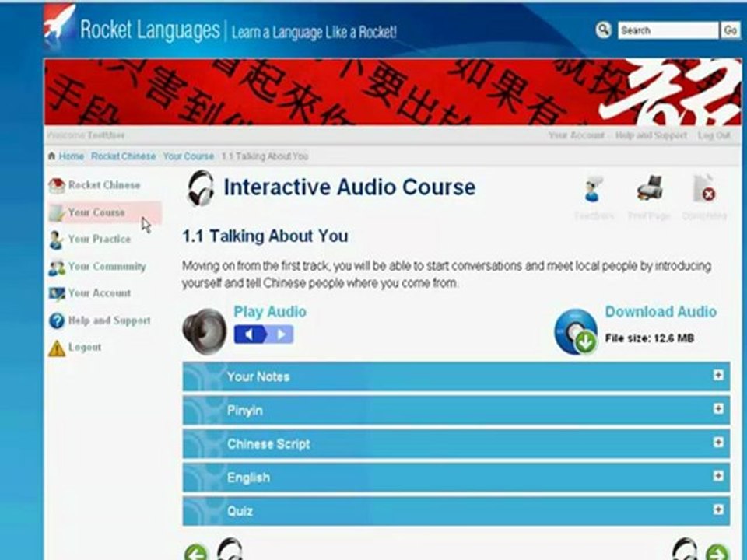
Task: Select 1.1 Talking About You breadcrumb text
Action: pyautogui.click(x=265, y=156)
